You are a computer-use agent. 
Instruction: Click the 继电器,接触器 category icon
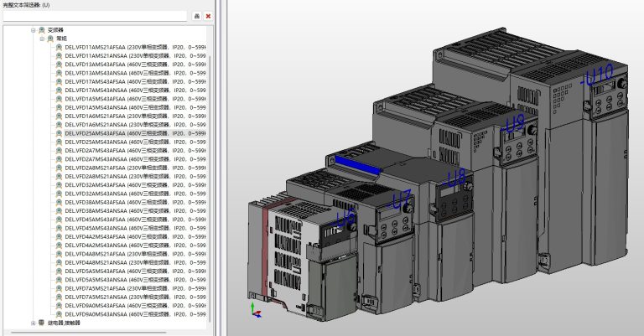pos(42,323)
